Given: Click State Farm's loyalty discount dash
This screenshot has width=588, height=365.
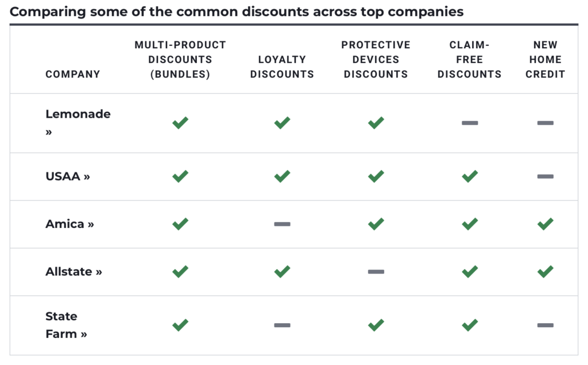Looking at the screenshot, I should [x=282, y=325].
